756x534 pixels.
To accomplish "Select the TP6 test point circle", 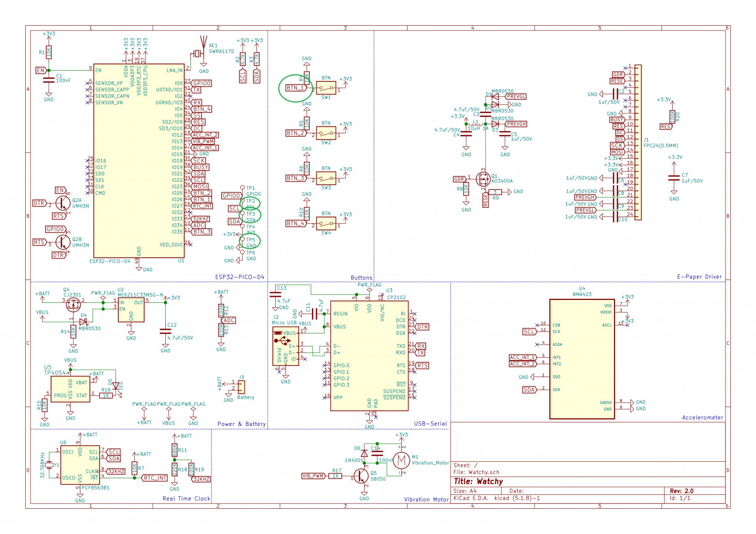I will [x=242, y=252].
